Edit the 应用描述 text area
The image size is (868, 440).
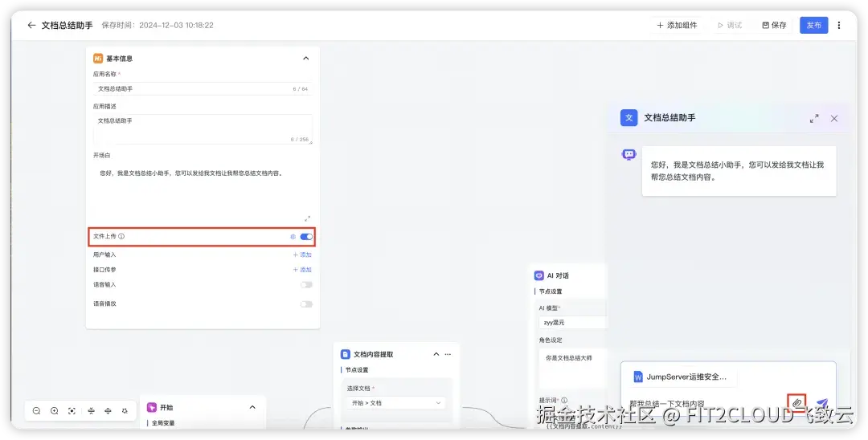203,129
